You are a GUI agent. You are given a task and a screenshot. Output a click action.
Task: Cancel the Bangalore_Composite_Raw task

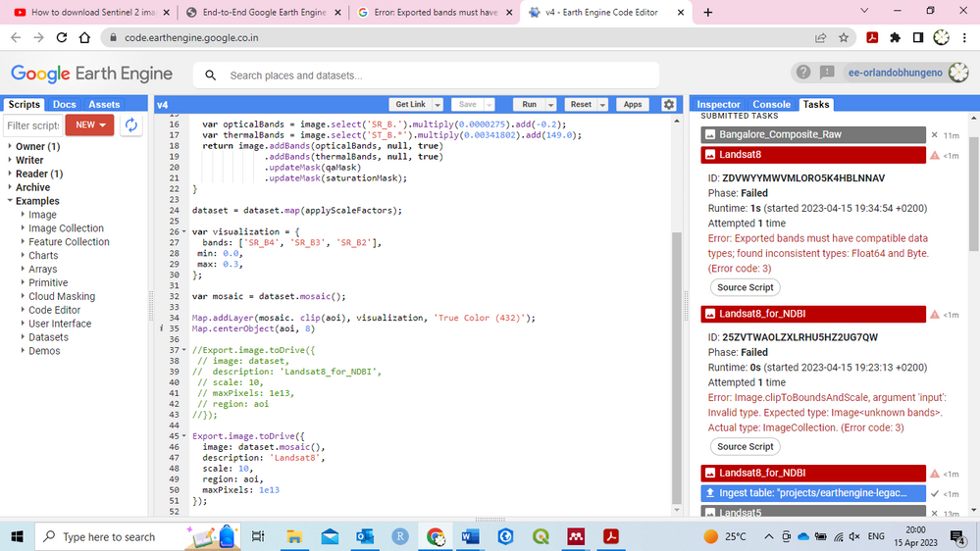[x=934, y=135]
